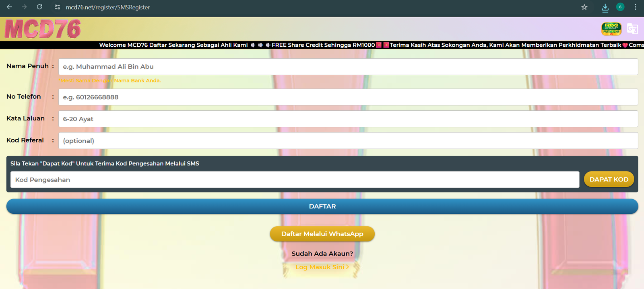The width and height of the screenshot is (644, 289).
Task: Click the browser address bar URL
Action: click(108, 7)
